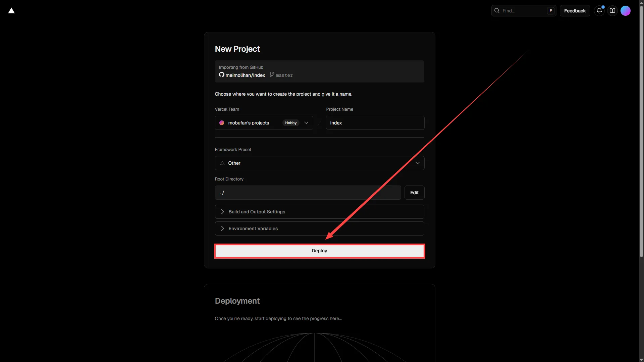Viewport: 644px width, 362px height.
Task: Click into the Find search box
Action: 523,11
